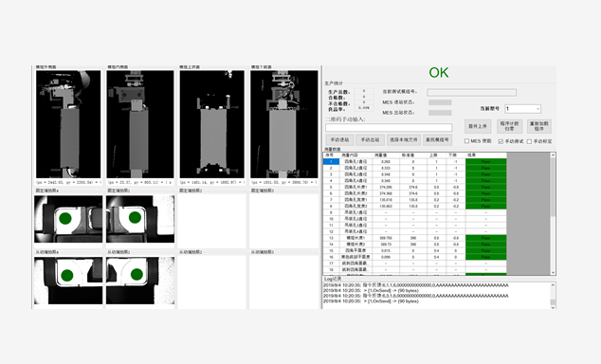
Task: Click the empty 固定端拍照2 image panel
Action: (212, 221)
